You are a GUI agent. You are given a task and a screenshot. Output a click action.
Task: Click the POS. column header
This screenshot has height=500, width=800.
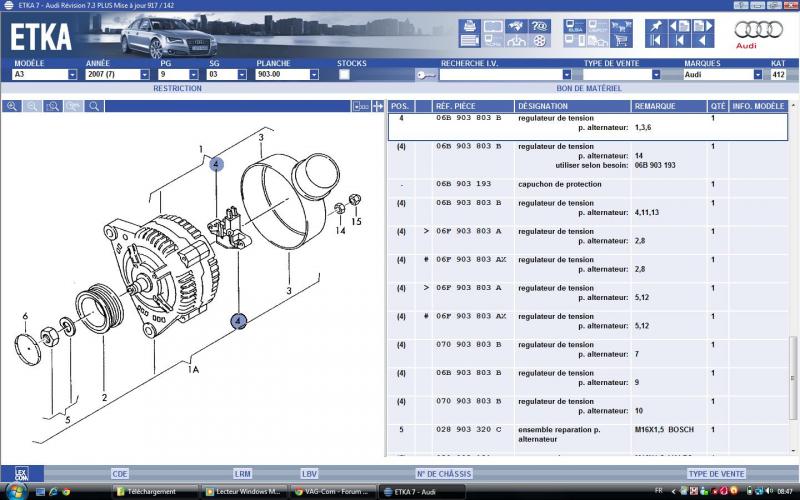401,106
